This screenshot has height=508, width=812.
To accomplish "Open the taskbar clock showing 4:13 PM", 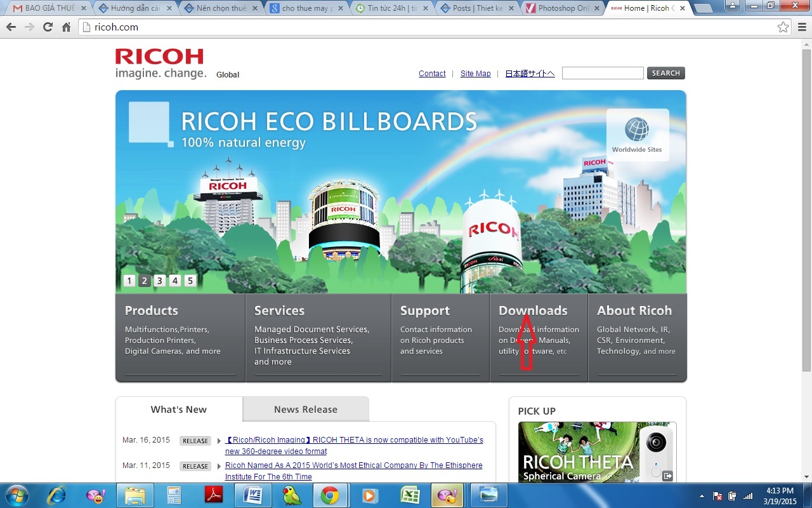I will [780, 495].
